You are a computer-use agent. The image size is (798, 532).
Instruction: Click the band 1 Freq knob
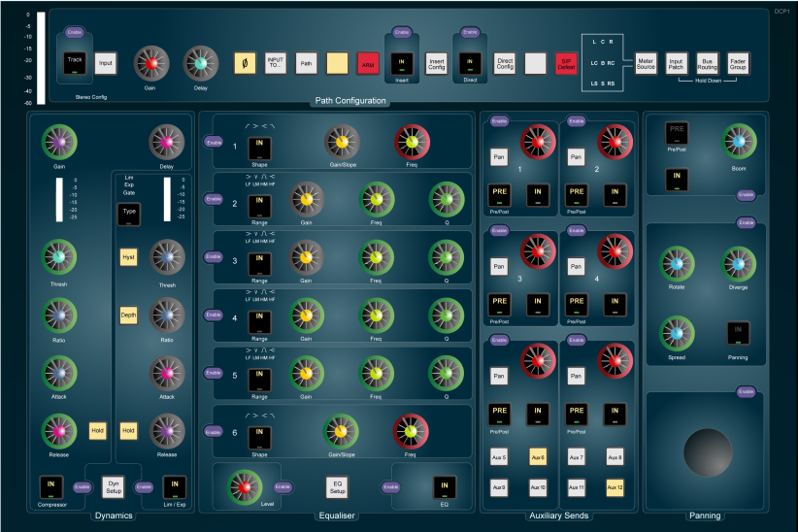click(412, 142)
